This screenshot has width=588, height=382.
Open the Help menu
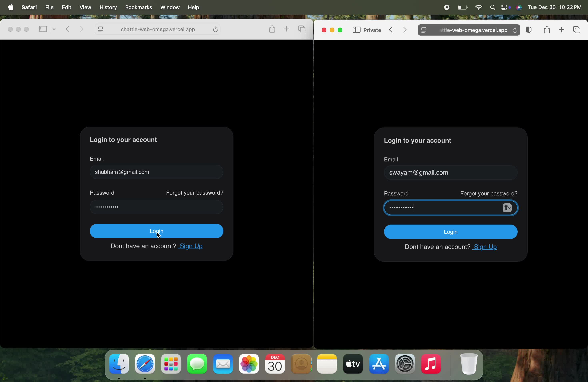(193, 7)
